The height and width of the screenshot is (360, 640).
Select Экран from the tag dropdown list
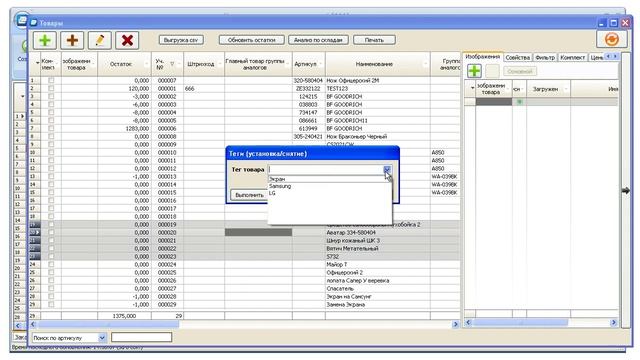[x=329, y=179]
